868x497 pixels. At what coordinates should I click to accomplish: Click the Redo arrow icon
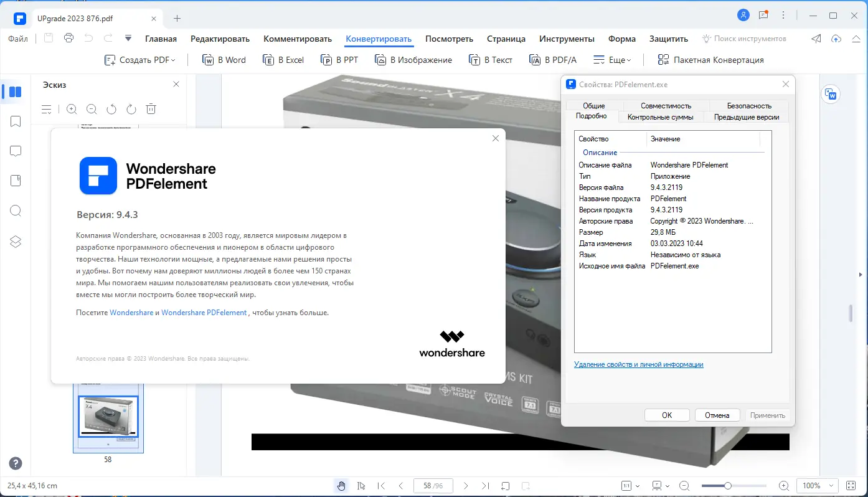(x=108, y=39)
